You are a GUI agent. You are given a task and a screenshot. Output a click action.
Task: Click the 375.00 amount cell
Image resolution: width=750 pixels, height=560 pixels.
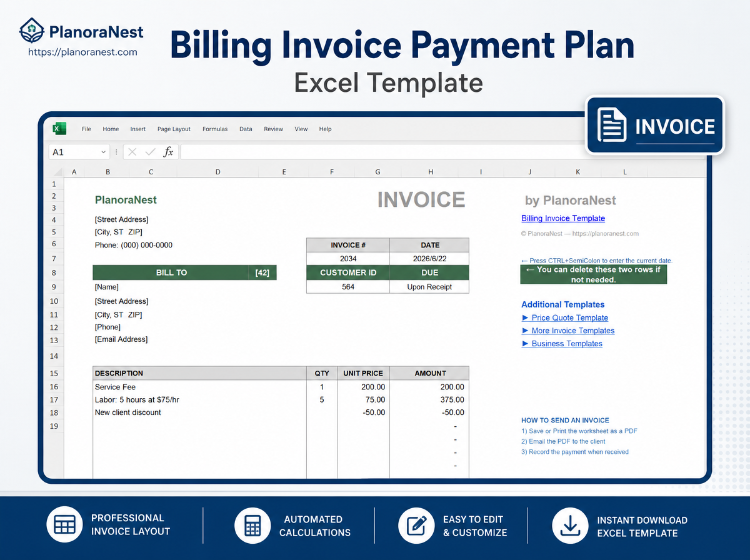[429, 399]
